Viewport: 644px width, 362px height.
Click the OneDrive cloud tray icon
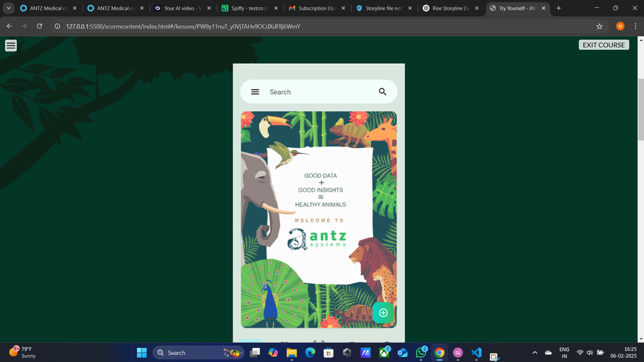(x=549, y=352)
